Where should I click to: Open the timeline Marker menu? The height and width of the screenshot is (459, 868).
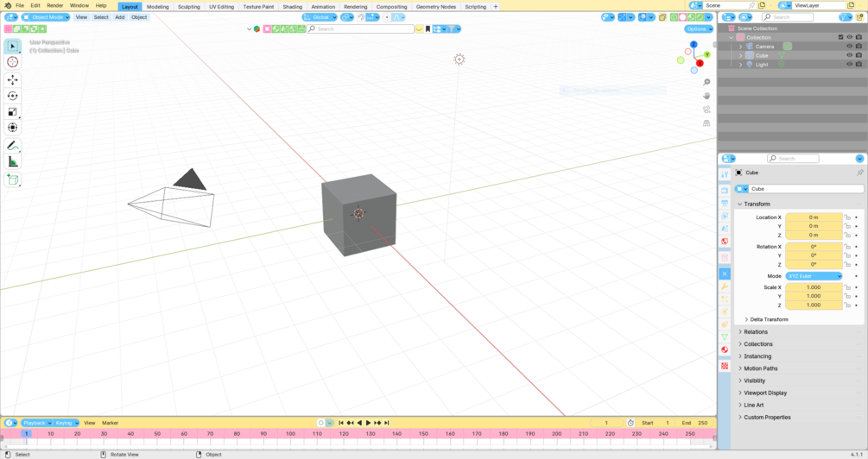[111, 423]
